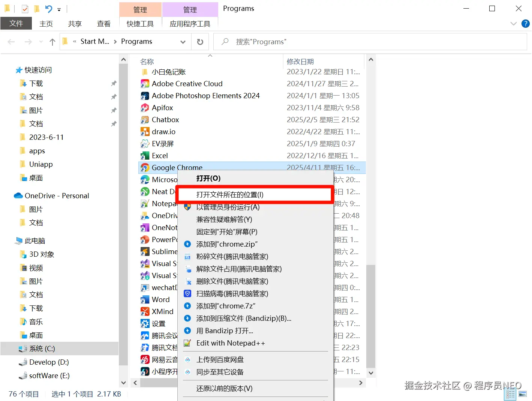Open recent locations dropdown arrow
The height and width of the screenshot is (401, 532).
click(41, 42)
